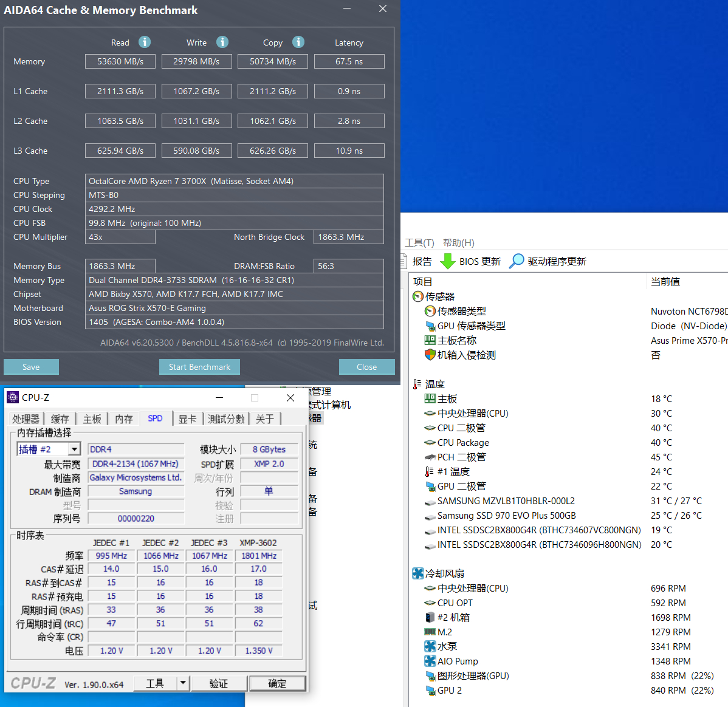Click the driver update magnifier icon
The image size is (728, 707).
pyautogui.click(x=517, y=261)
